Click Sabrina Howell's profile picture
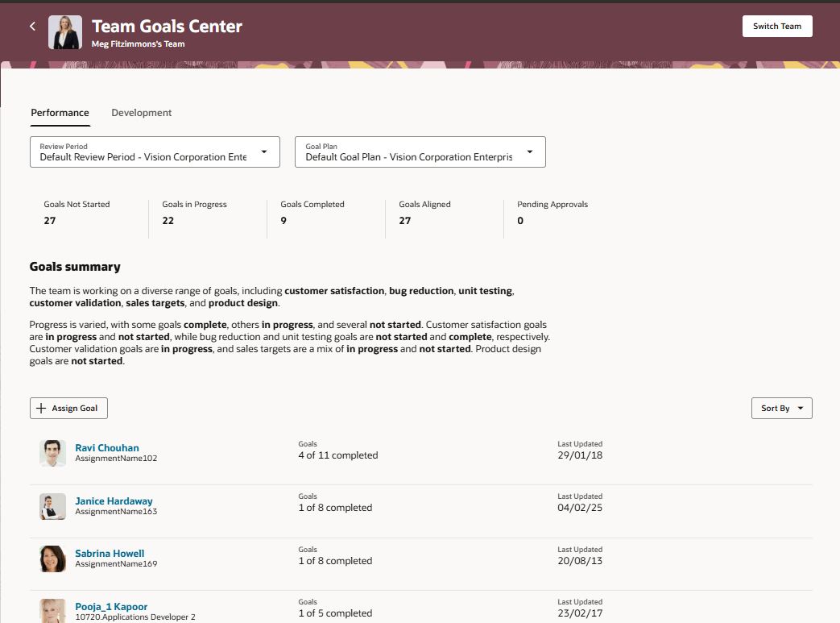This screenshot has width=840, height=623. tap(52, 559)
